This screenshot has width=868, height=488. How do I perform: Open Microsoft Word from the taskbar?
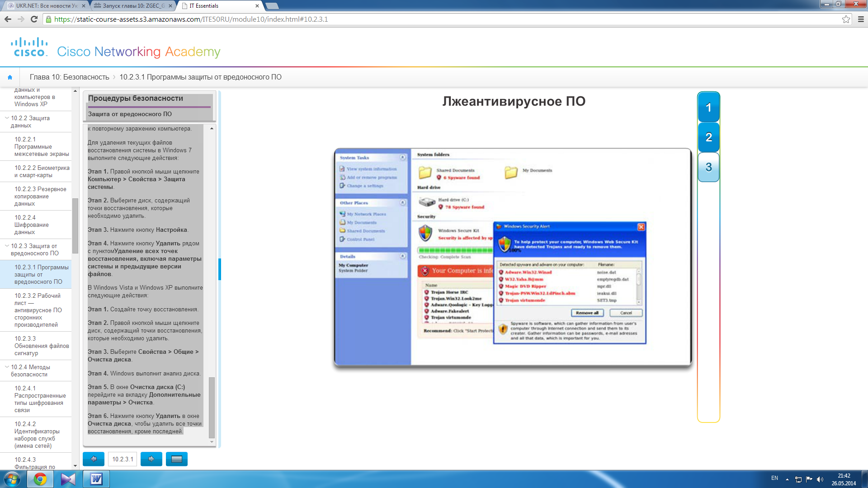(x=96, y=479)
